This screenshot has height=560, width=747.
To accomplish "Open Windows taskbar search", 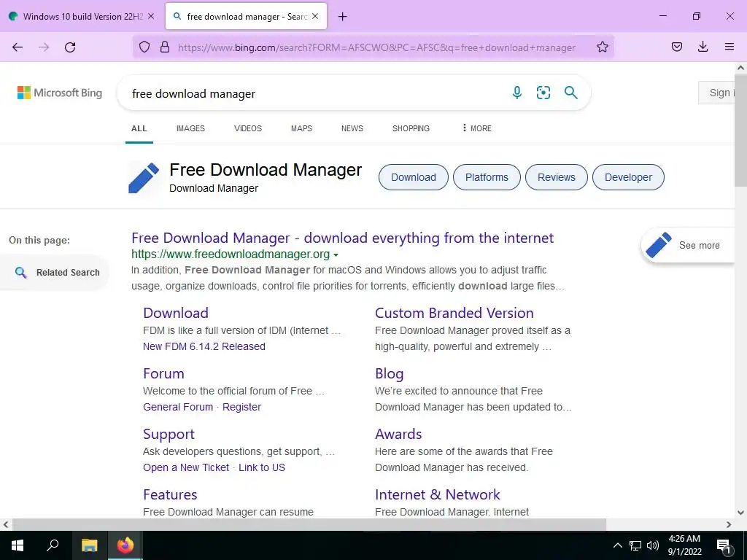I will coord(53,545).
